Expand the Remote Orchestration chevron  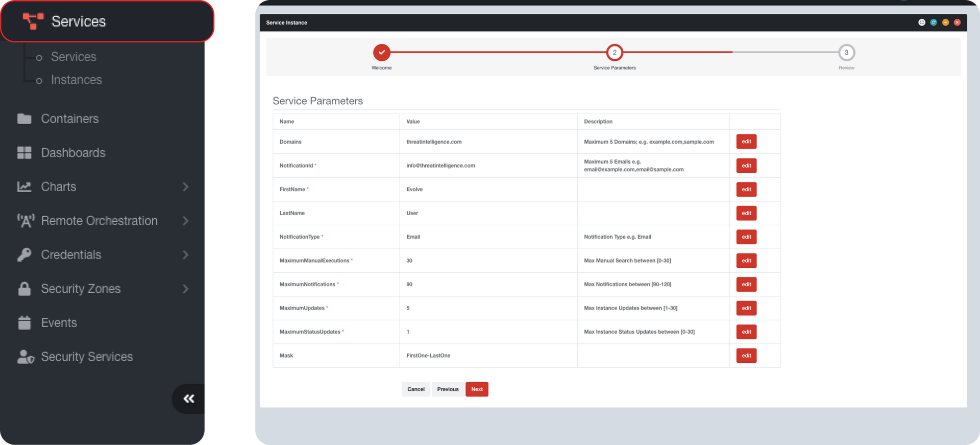pyautogui.click(x=185, y=221)
